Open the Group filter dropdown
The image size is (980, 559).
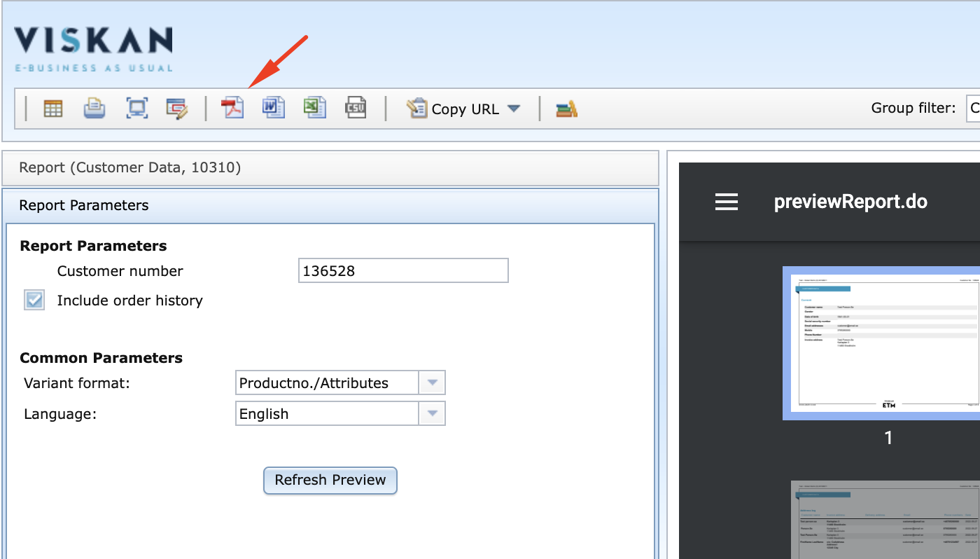[x=973, y=108]
